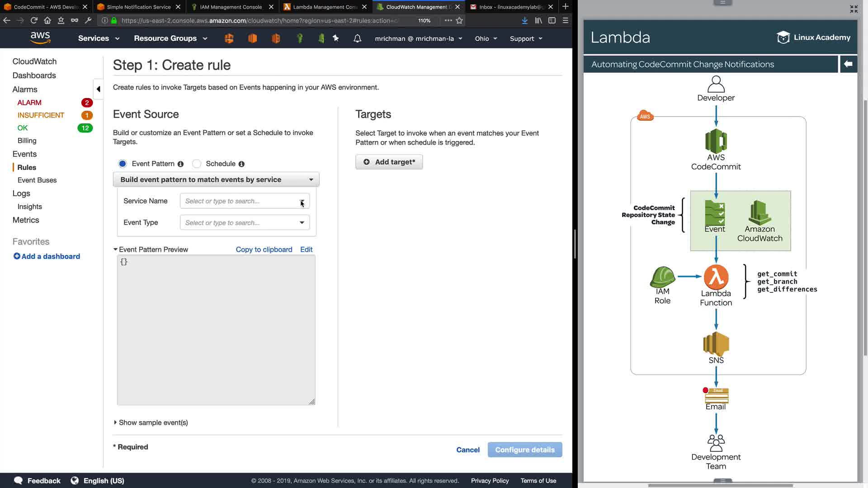Collapse the CloudWatch sidebar arrow
868x488 pixels.
click(98, 89)
